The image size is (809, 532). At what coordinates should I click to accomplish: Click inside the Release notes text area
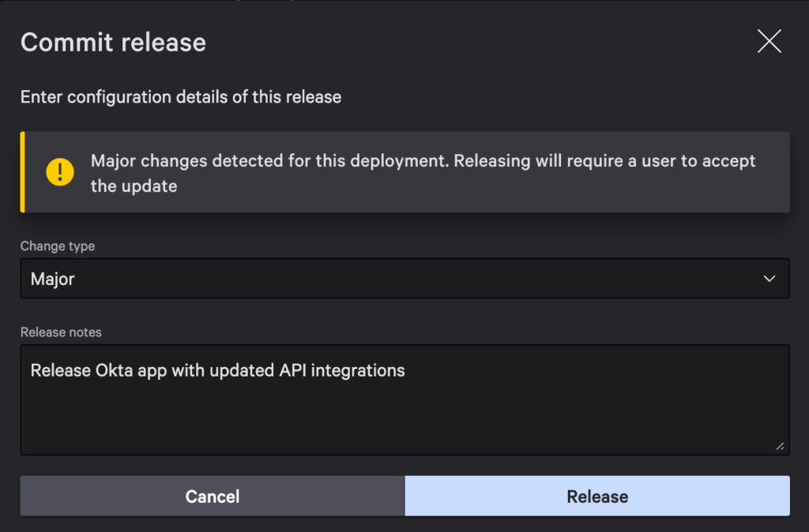point(404,399)
